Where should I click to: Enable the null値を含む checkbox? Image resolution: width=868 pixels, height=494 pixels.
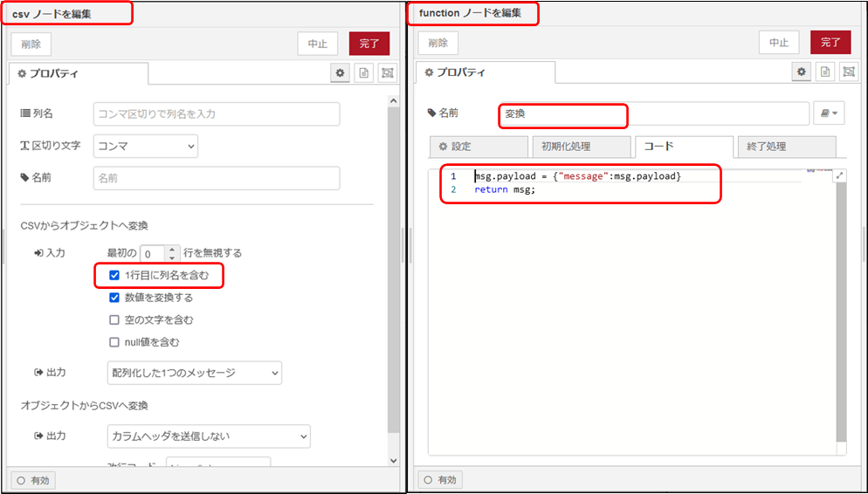114,342
